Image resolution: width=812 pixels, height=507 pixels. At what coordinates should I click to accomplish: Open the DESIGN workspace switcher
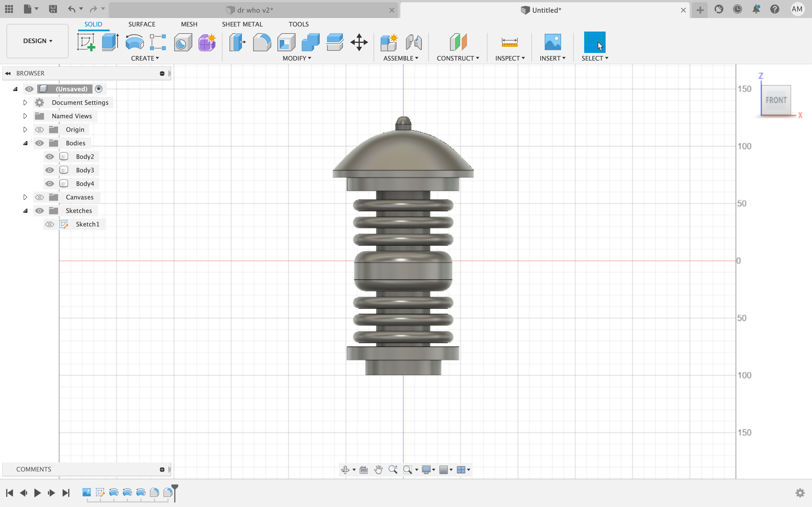[x=37, y=41]
